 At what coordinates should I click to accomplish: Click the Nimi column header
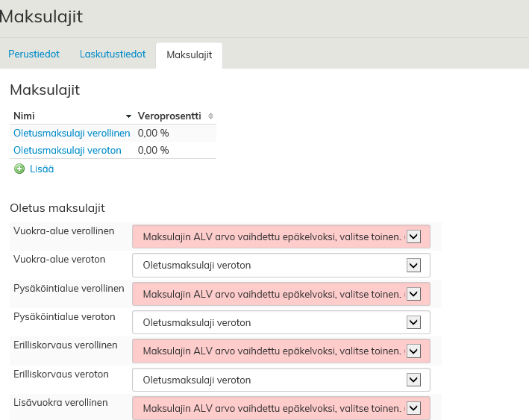point(25,116)
